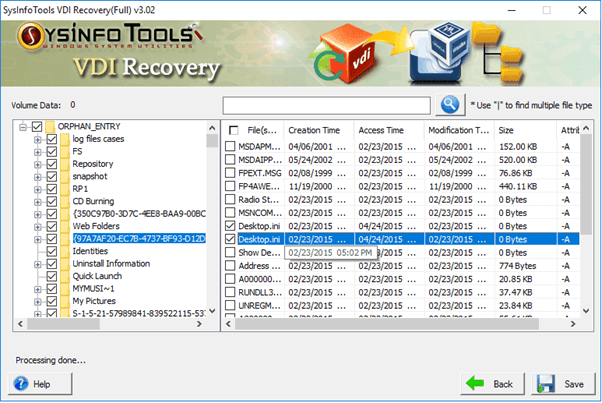Click the 774 Bytes size cell

518,266
